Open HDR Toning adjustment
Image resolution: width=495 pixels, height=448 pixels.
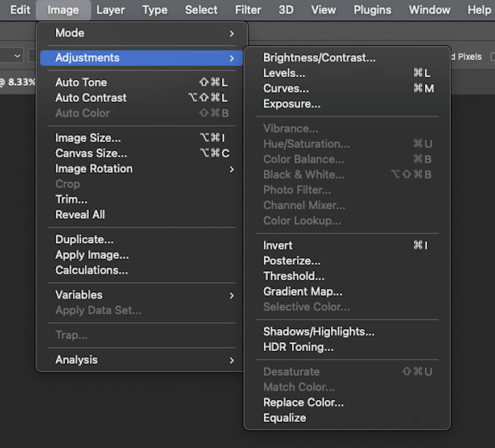coord(347,348)
